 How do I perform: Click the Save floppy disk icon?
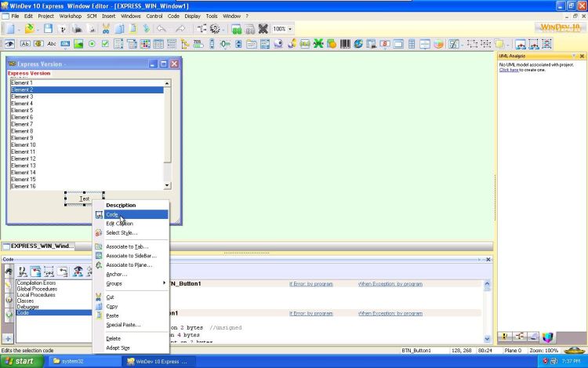coord(48,29)
